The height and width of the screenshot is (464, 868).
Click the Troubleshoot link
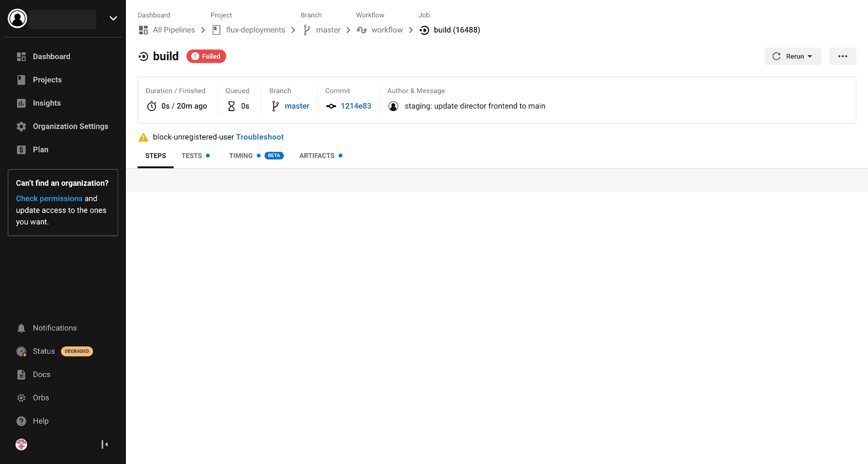tap(260, 137)
